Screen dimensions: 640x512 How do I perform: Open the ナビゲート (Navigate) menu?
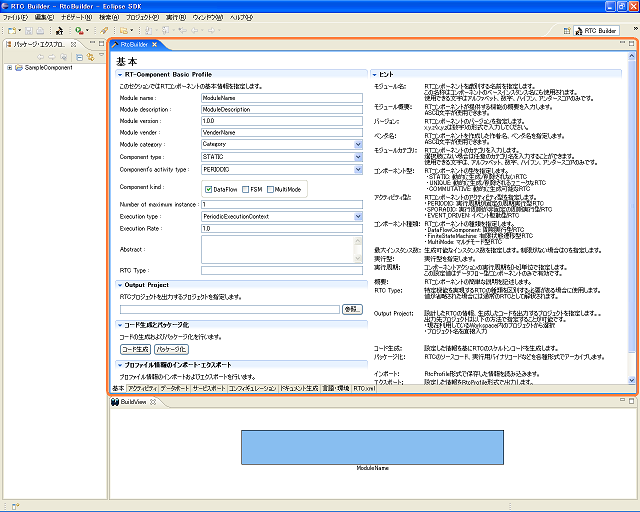(x=77, y=18)
